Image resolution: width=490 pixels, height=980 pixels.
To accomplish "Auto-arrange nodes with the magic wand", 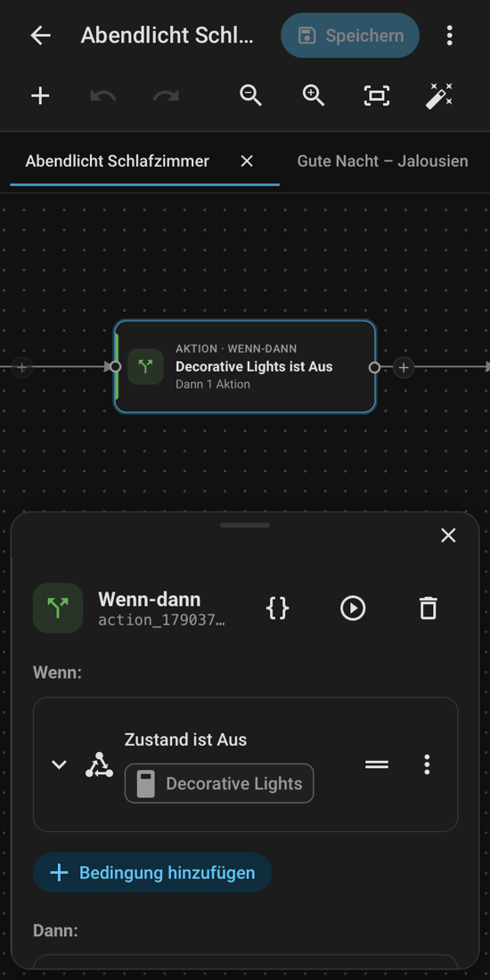I will 438,95.
